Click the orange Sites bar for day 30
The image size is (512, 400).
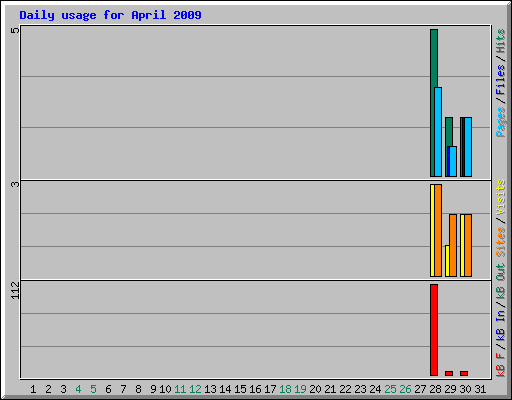[x=468, y=245]
